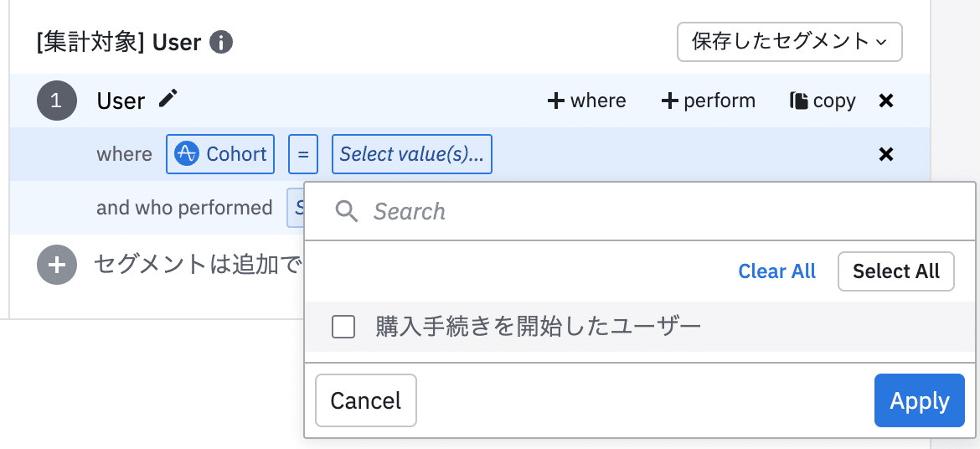Click the round plus icon to add segment
Image resolution: width=980 pixels, height=449 pixels.
click(x=57, y=265)
